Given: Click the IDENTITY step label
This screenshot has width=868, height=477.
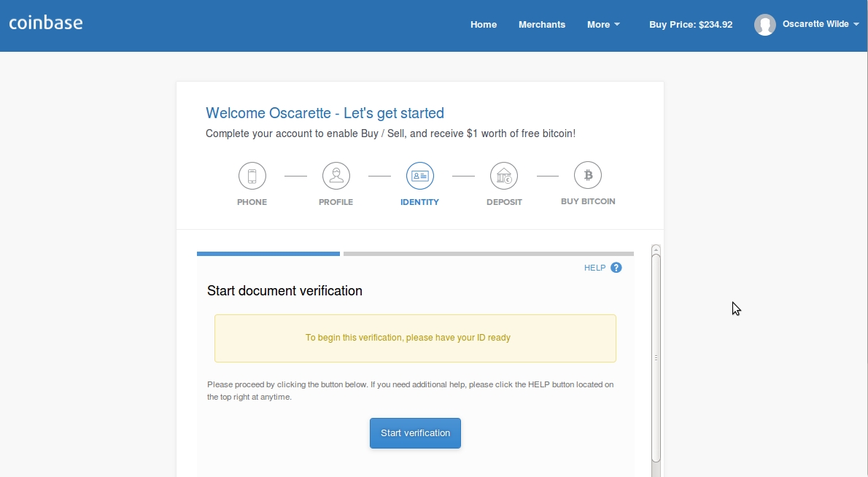Looking at the screenshot, I should (x=419, y=202).
